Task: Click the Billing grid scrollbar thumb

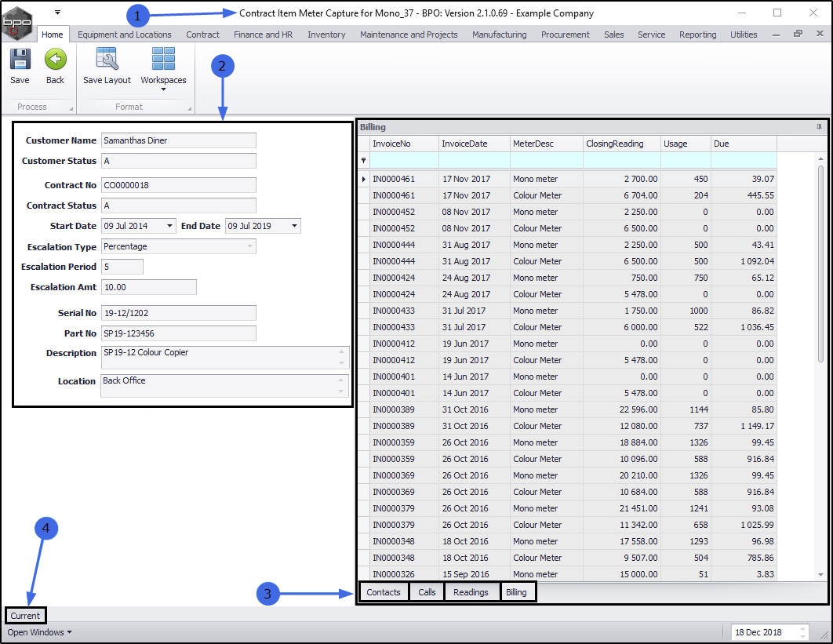Action: click(820, 264)
